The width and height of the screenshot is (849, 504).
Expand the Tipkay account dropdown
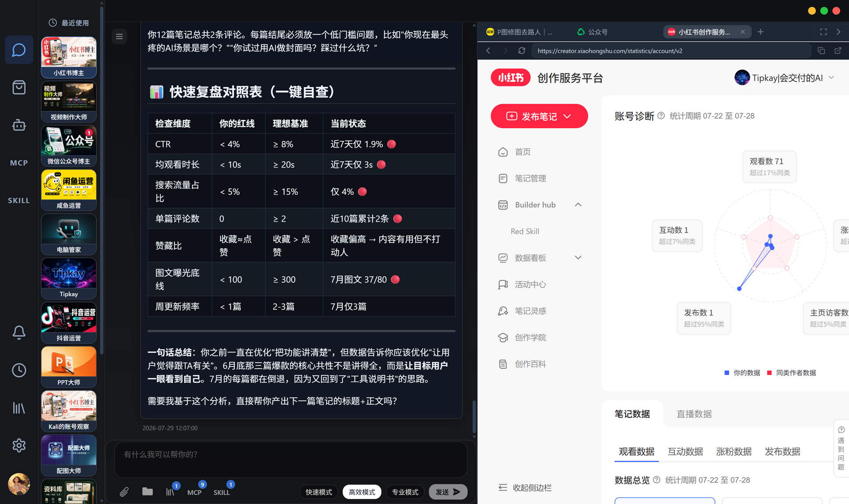coord(831,77)
